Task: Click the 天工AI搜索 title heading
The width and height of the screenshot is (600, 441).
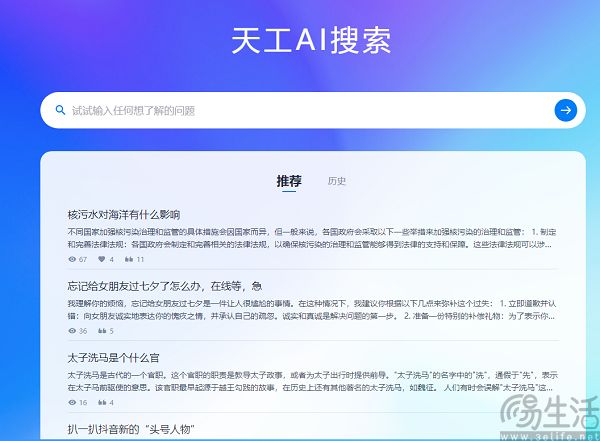Action: click(x=311, y=40)
